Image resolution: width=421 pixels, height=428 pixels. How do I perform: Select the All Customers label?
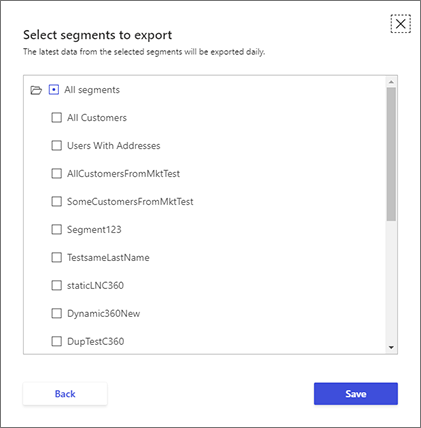point(97,118)
